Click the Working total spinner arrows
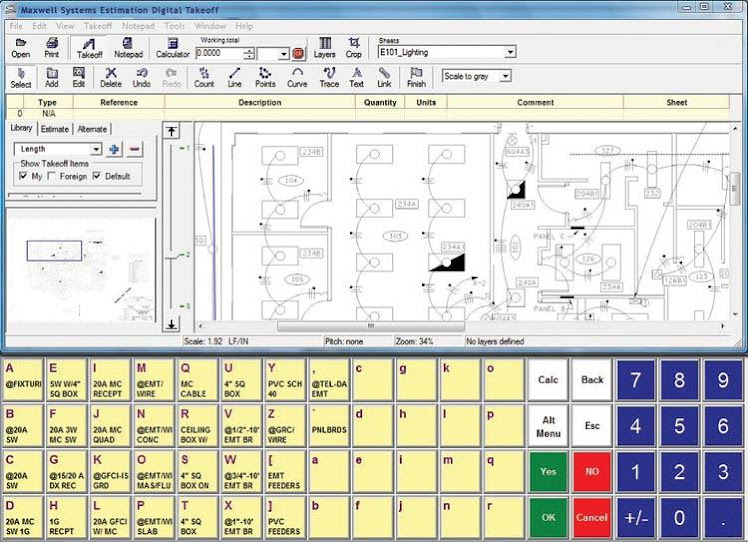 pos(249,54)
